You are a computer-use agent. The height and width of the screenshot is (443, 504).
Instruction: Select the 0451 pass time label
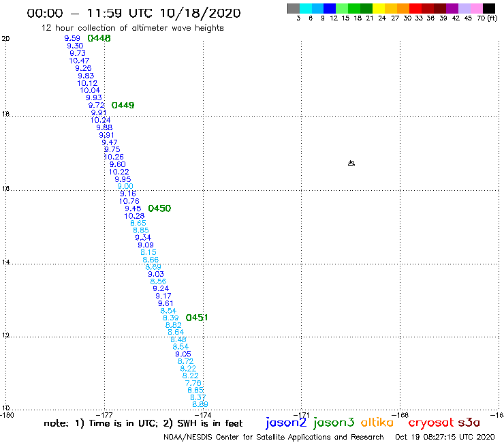(x=197, y=318)
